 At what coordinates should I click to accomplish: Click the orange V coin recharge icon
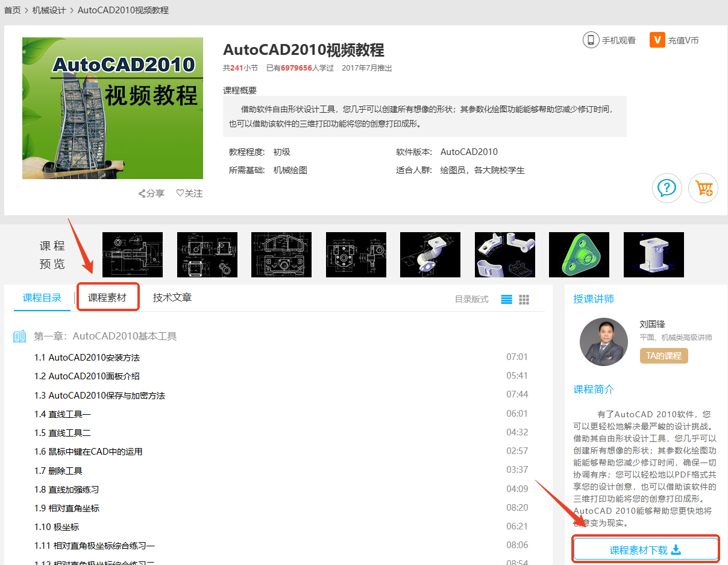click(x=657, y=40)
